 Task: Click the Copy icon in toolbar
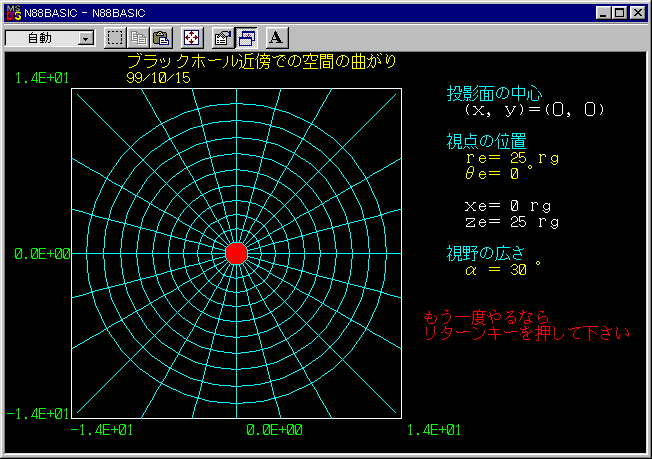(138, 38)
